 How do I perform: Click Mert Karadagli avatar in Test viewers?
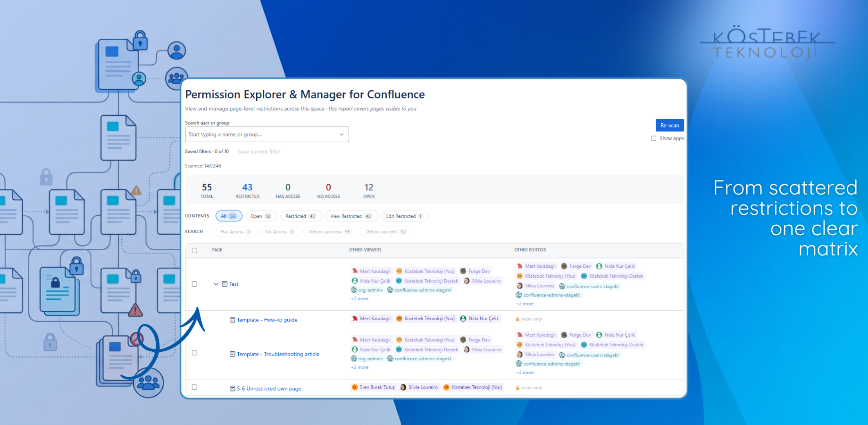pos(355,271)
